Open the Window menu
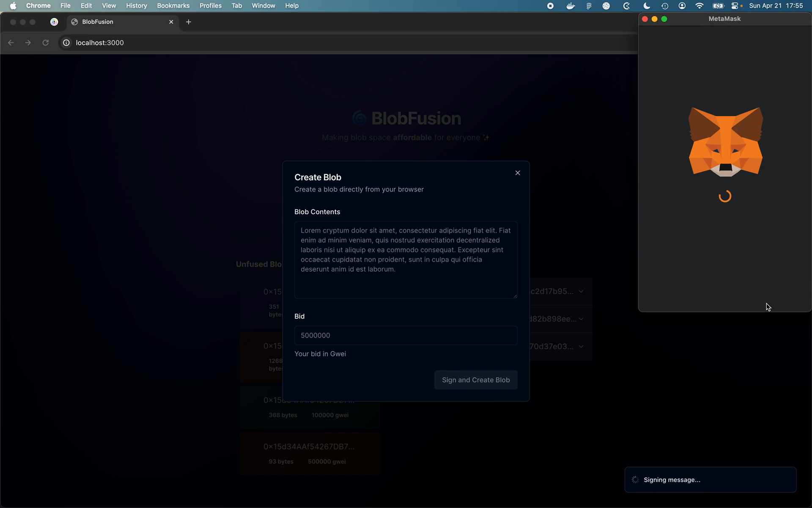The height and width of the screenshot is (508, 812). click(263, 6)
